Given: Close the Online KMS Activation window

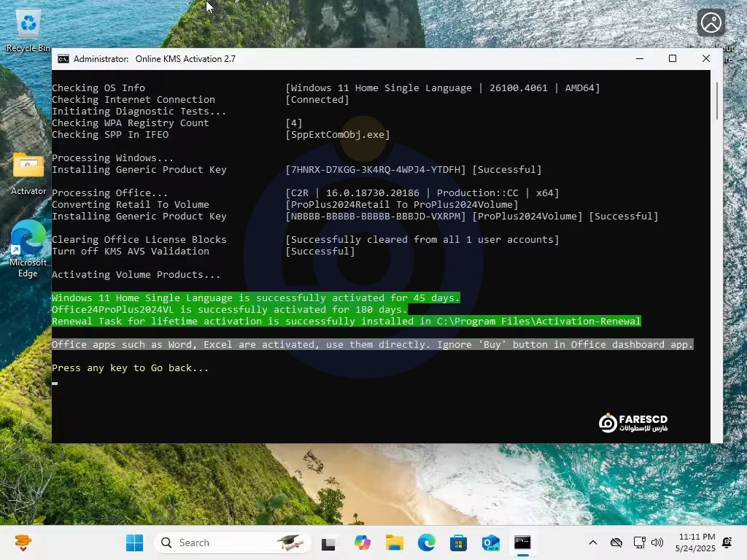Looking at the screenshot, I should (706, 58).
